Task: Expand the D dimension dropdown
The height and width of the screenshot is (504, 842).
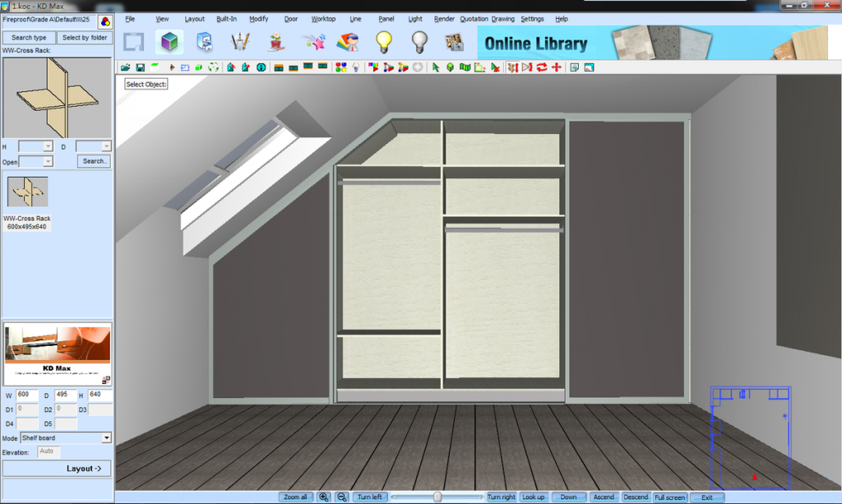Action: [x=105, y=146]
